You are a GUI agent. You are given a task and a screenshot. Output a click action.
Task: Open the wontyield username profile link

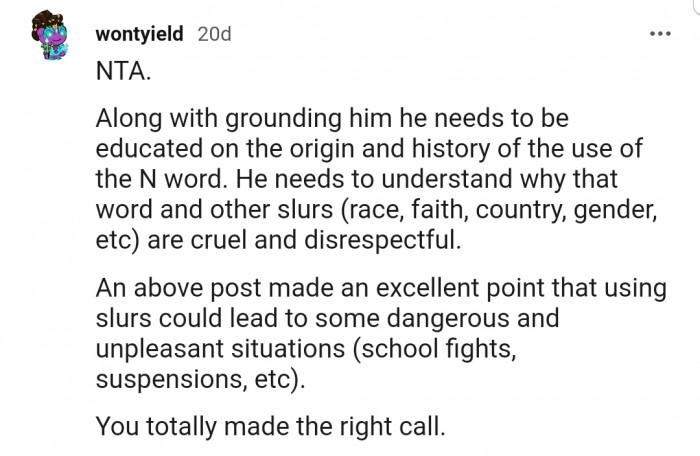[139, 34]
